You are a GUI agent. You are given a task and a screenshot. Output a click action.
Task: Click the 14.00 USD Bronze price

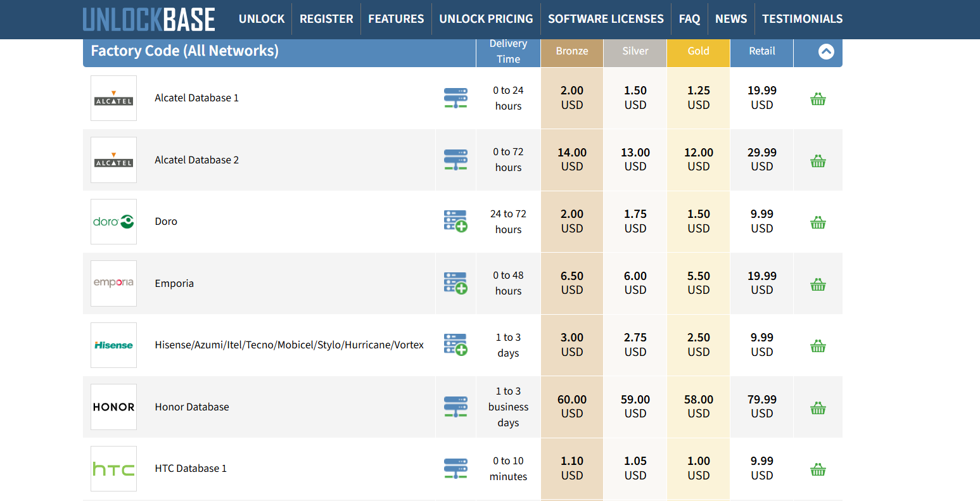(x=572, y=160)
